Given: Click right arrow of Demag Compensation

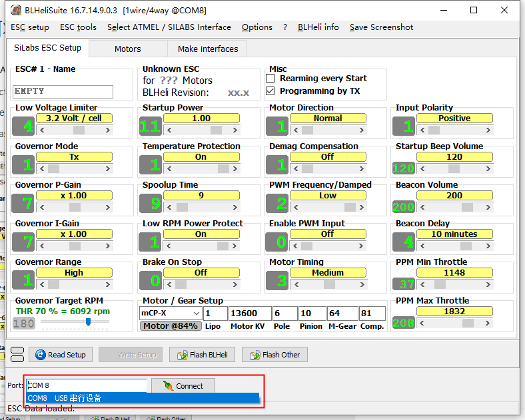Looking at the screenshot, I should [362, 168].
